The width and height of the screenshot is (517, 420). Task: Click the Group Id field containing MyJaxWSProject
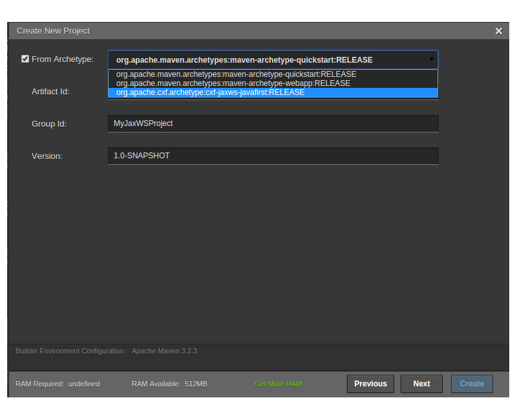pyautogui.click(x=273, y=123)
